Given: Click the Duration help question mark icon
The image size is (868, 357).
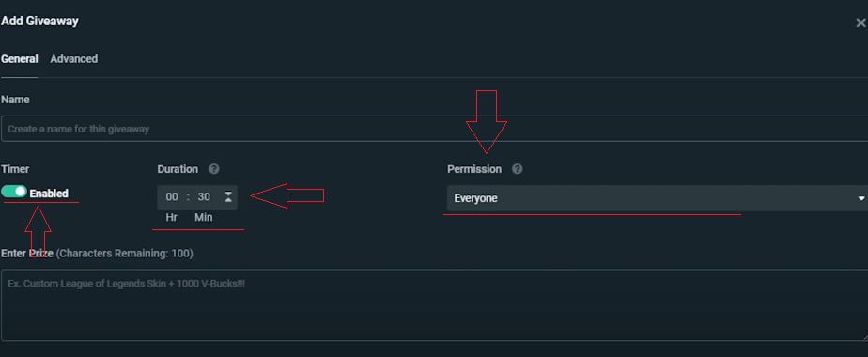Looking at the screenshot, I should click(214, 169).
